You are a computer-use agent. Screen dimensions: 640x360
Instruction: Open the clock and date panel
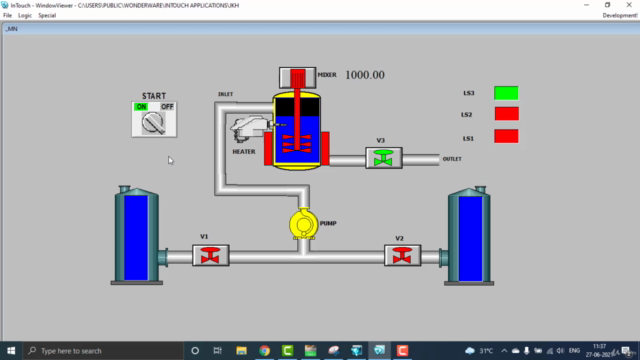pos(599,351)
